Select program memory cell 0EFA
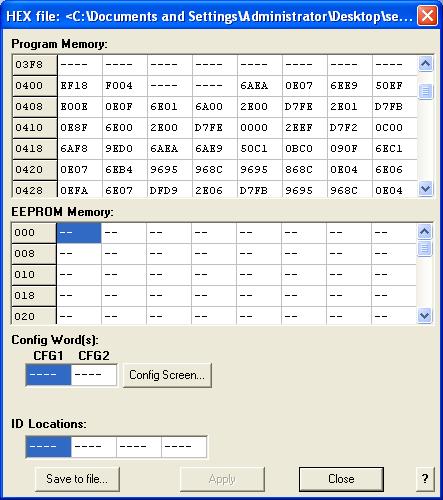 80,190
